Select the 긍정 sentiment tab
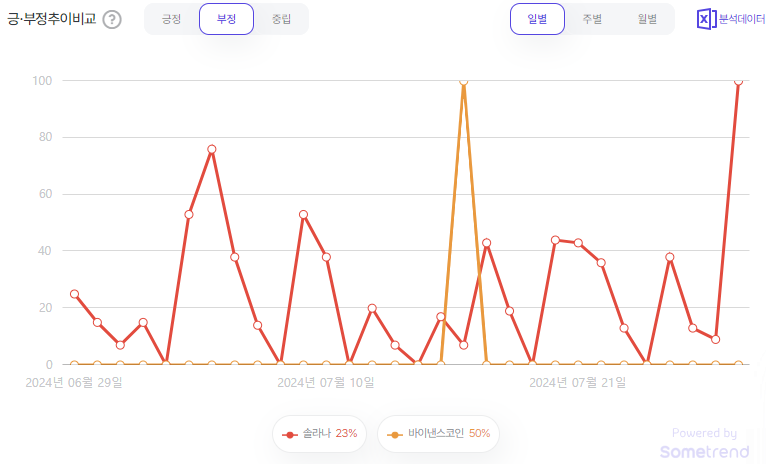The width and height of the screenshot is (766, 464). point(171,19)
